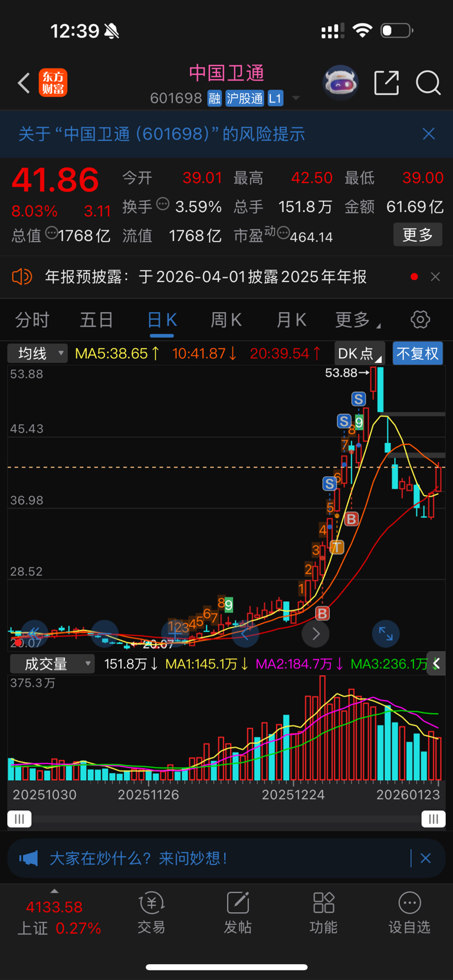Image resolution: width=453 pixels, height=980 pixels.
Task: Tap the 沪股通 badge
Action: point(245,98)
